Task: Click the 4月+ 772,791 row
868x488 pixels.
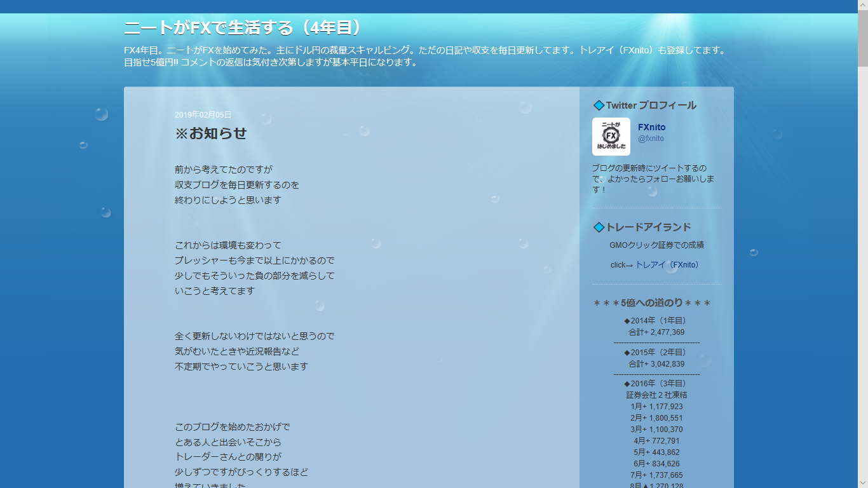Action: tap(656, 441)
